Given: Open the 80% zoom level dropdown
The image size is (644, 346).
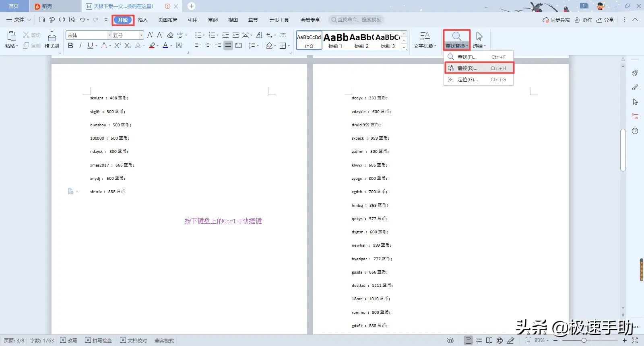Looking at the screenshot, I should click(x=542, y=340).
